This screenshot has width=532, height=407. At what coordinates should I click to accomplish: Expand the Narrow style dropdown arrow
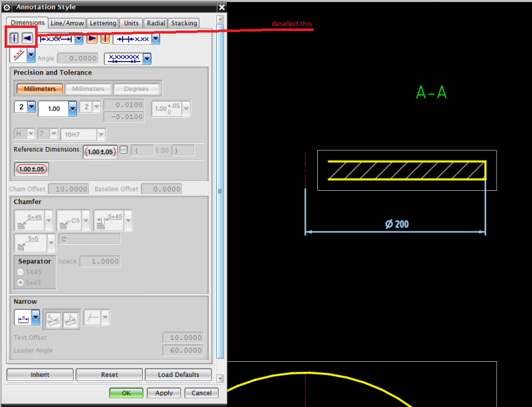(36, 318)
